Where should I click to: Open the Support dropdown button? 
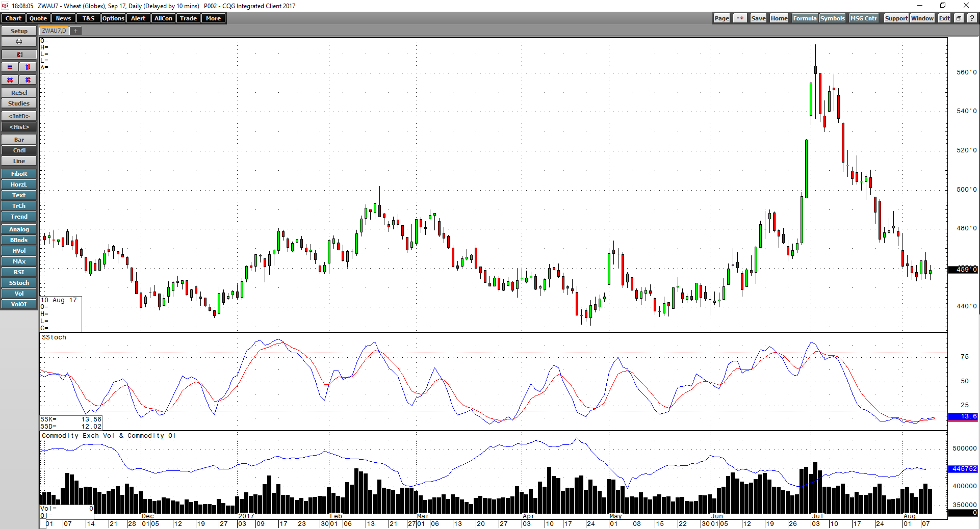coord(896,18)
